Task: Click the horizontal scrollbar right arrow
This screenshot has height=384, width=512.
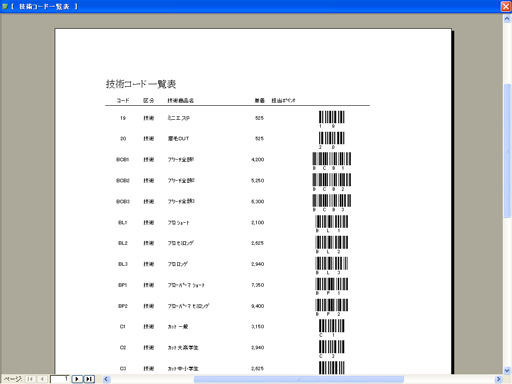Action: click(498, 379)
